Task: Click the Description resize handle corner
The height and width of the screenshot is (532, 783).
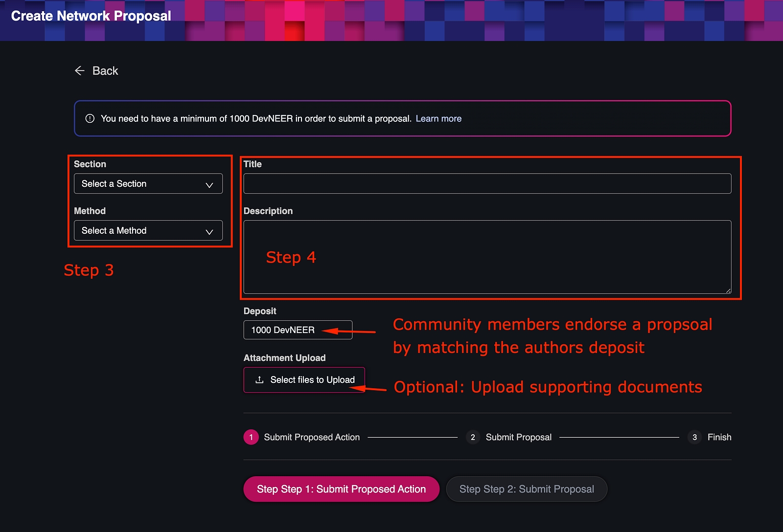Action: (x=728, y=290)
